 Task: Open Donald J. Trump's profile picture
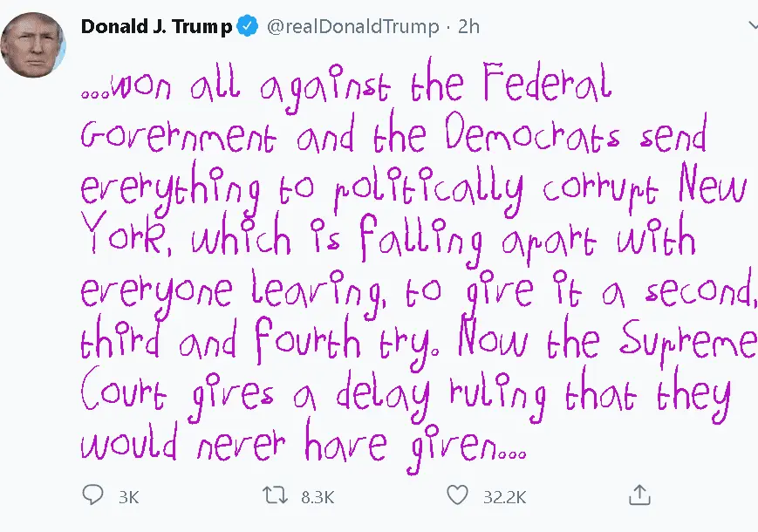point(32,44)
